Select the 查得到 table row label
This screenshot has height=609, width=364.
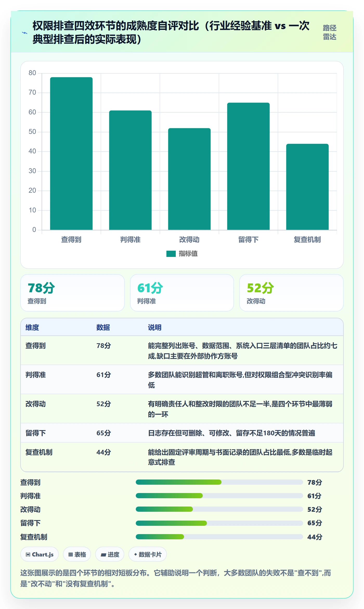[36, 346]
